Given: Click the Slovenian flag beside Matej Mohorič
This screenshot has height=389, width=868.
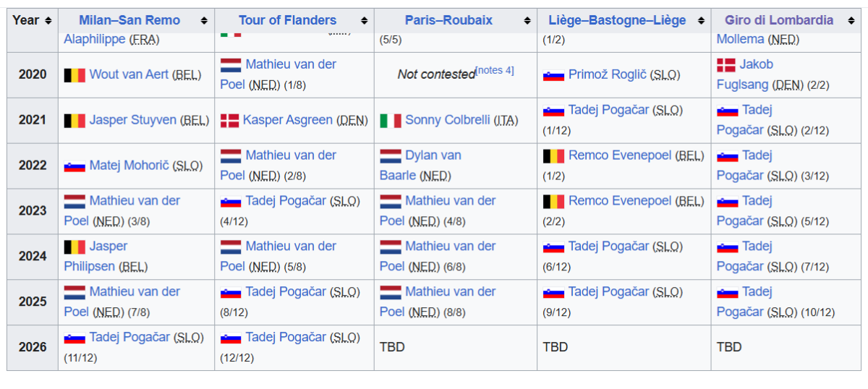Looking at the screenshot, I should point(75,166).
